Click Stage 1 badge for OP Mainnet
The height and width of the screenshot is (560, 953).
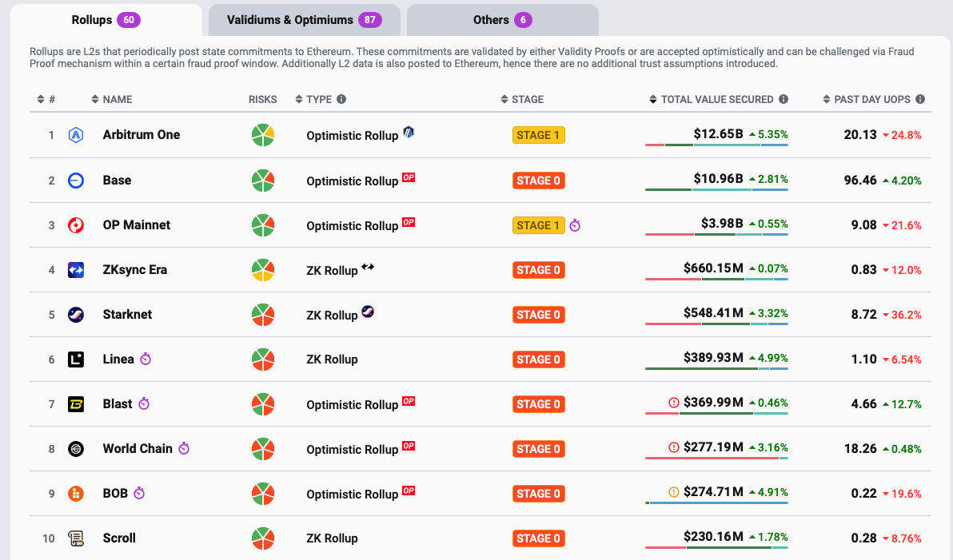539,225
